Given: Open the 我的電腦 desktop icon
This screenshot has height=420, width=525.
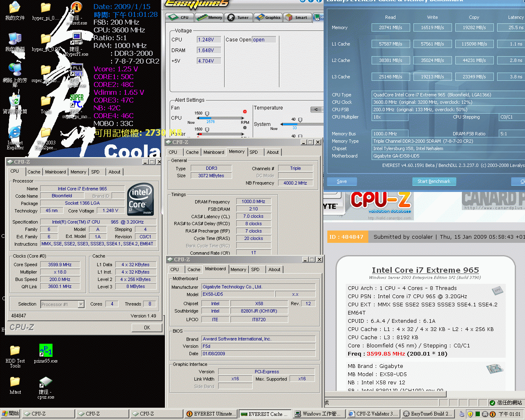Looking at the screenshot, I should click(x=15, y=41).
